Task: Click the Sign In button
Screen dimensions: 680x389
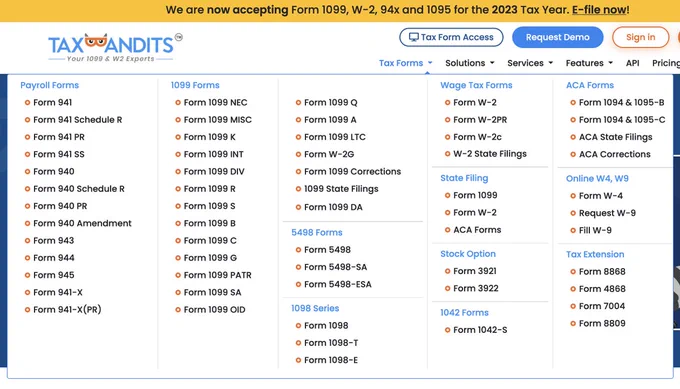Action: pos(641,37)
